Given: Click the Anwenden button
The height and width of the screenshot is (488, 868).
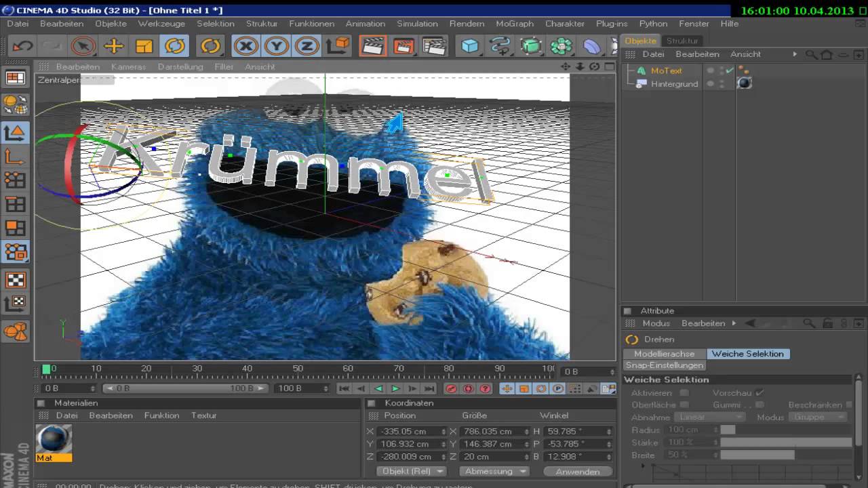Looking at the screenshot, I should [x=577, y=471].
